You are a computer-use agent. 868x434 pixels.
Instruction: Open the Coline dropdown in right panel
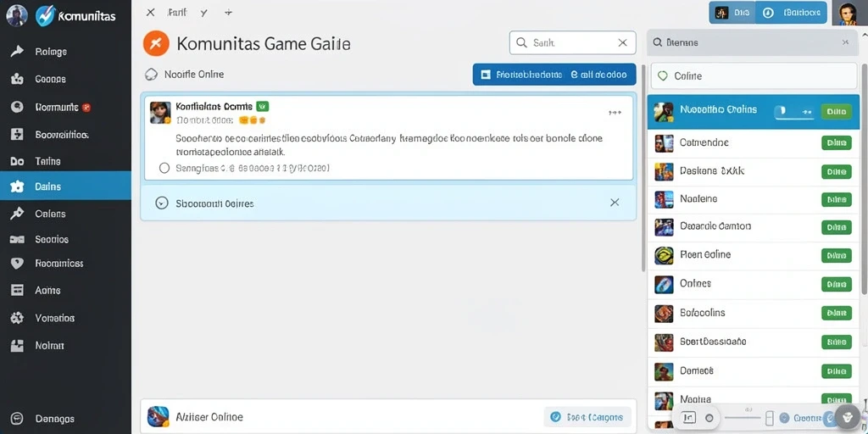click(754, 75)
